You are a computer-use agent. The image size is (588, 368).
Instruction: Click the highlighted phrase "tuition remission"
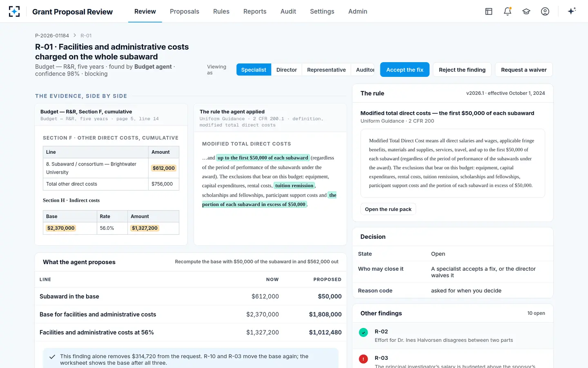(x=294, y=186)
